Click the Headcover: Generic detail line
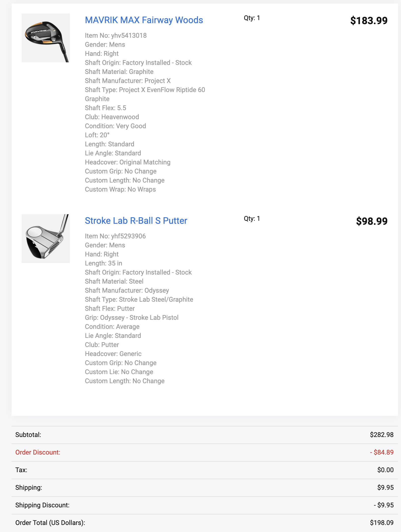The height and width of the screenshot is (532, 401). [113, 354]
